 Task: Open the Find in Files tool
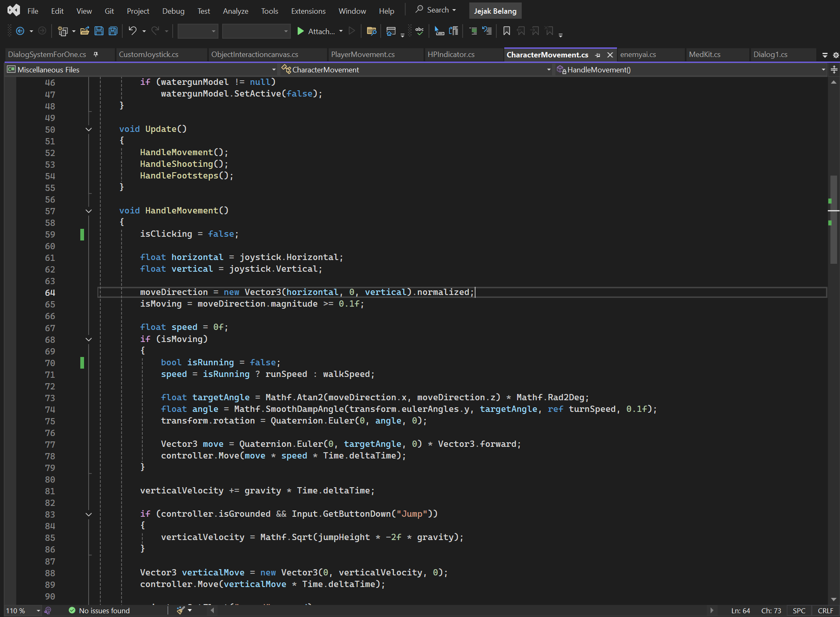tap(372, 31)
